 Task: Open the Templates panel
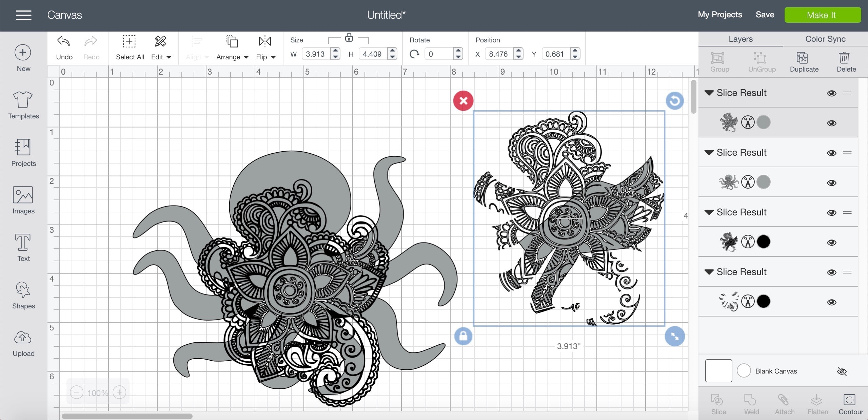23,105
